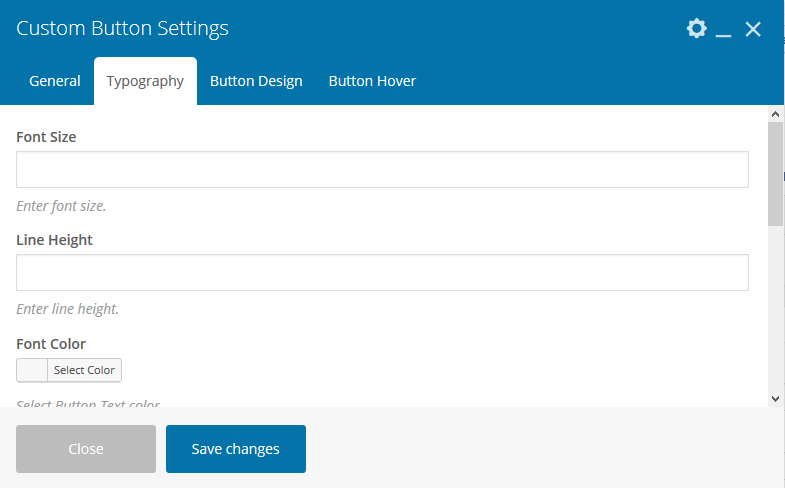Close the dialog with the X icon
The height and width of the screenshot is (488, 785).
pyautogui.click(x=753, y=29)
